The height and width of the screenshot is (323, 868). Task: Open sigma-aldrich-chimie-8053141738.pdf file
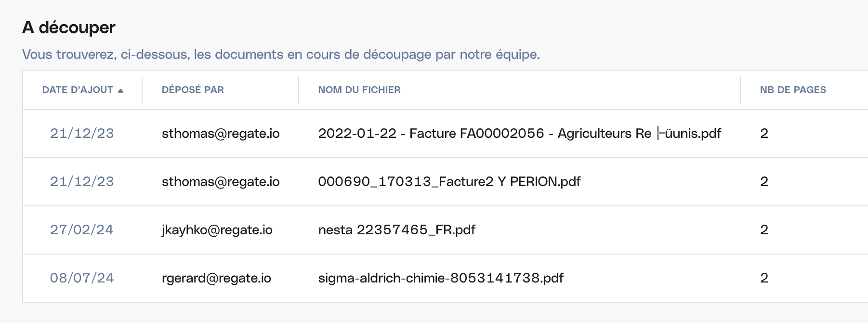pos(441,278)
